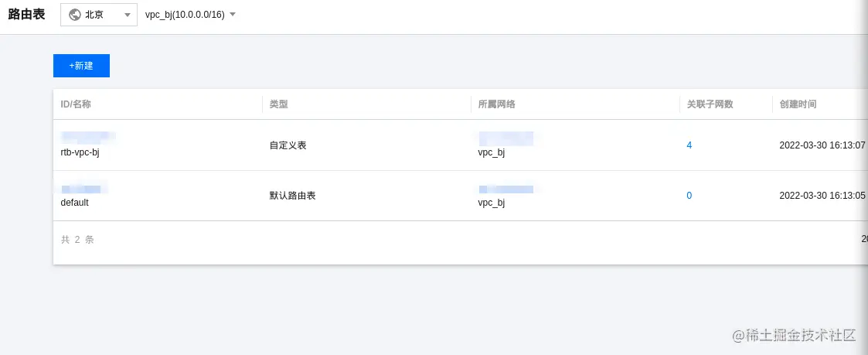Click the ID/名称 column header
Image resolution: width=868 pixels, height=355 pixels.
[x=76, y=104]
